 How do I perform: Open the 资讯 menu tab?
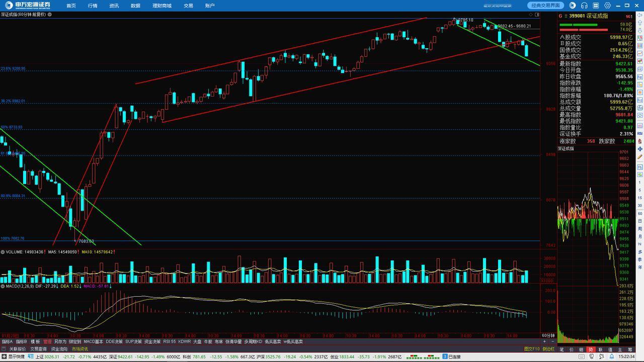[114, 6]
